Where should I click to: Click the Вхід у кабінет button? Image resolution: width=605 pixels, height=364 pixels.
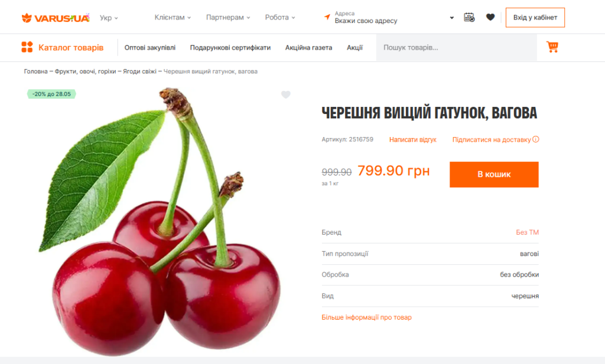coord(535,17)
